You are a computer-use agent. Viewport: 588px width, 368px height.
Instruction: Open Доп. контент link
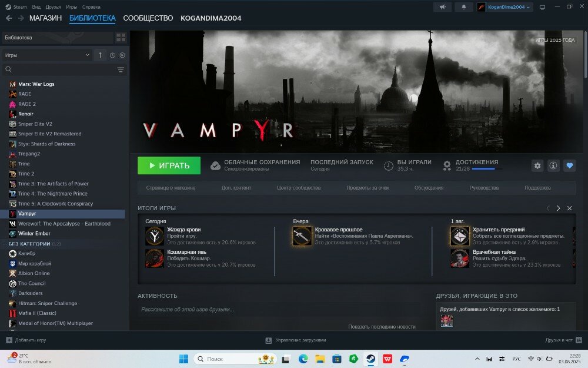(x=236, y=188)
